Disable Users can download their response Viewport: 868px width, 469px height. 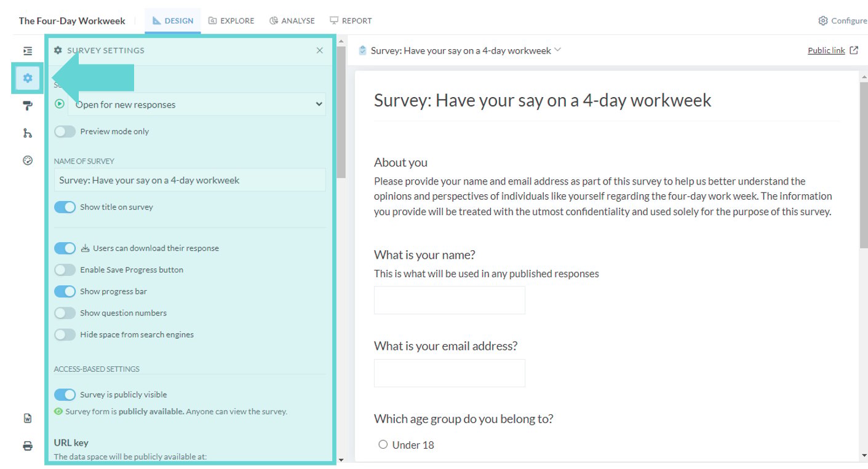click(65, 248)
